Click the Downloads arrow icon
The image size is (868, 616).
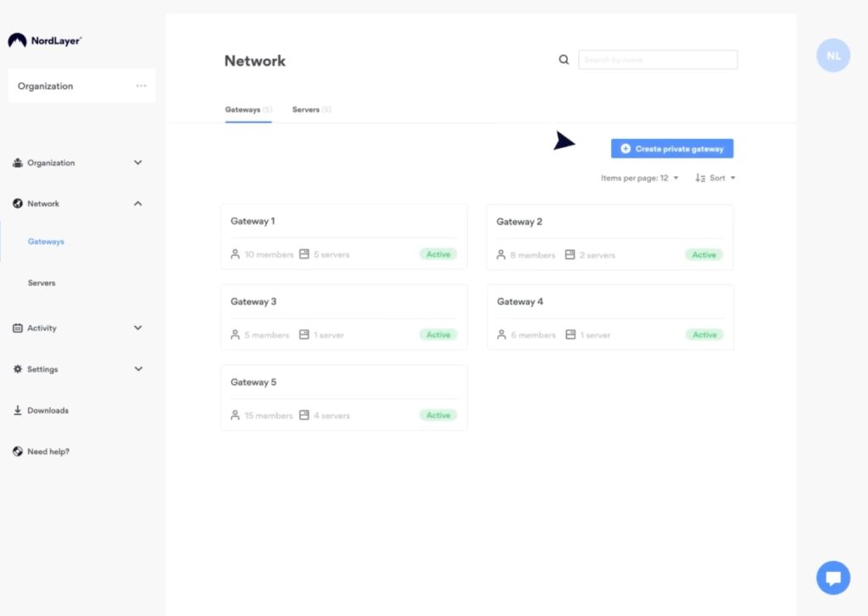(x=18, y=410)
